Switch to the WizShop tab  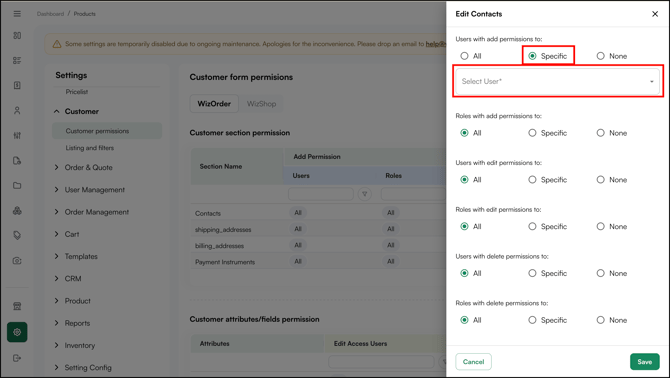[x=262, y=104]
